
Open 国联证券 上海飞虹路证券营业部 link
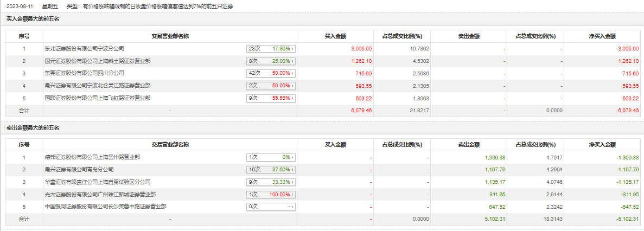(97, 98)
